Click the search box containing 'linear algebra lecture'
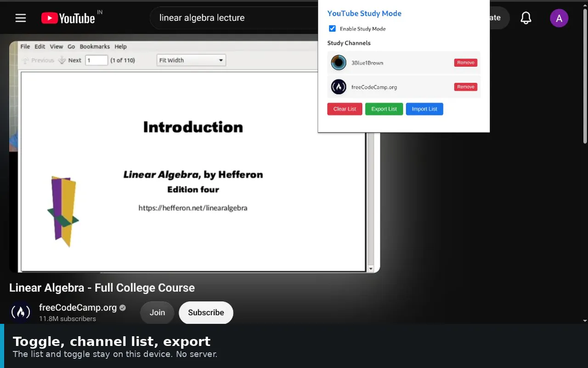Viewport: 588px width, 368px height. point(234,18)
